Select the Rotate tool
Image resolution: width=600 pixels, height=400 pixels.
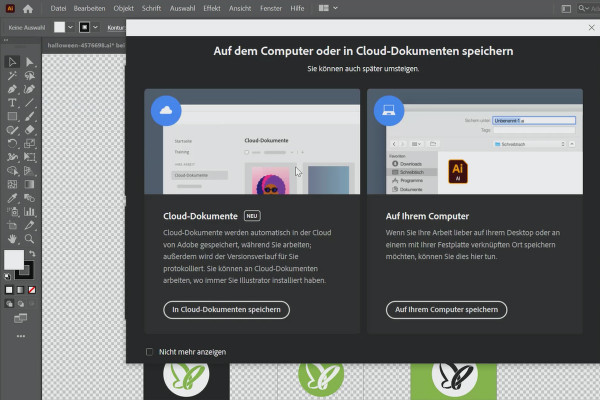click(12, 144)
